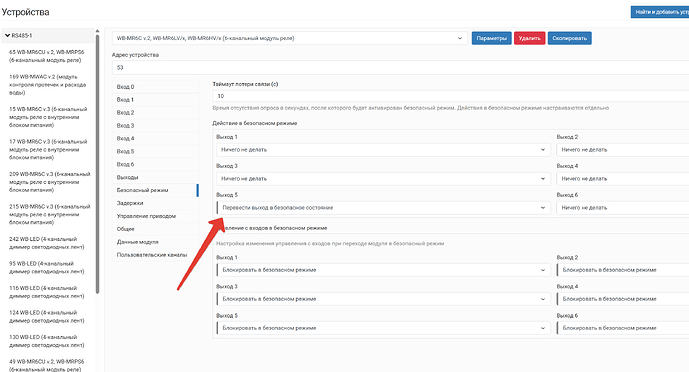Open Выход 1 'Блокировать в безопасном режиме' dropdown

point(383,270)
